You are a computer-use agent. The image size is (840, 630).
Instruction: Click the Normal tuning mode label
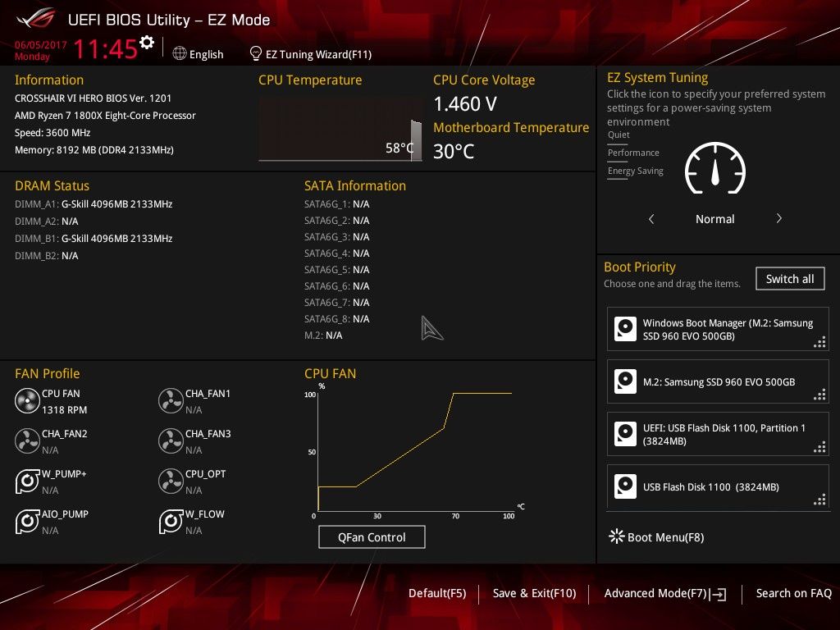[715, 219]
